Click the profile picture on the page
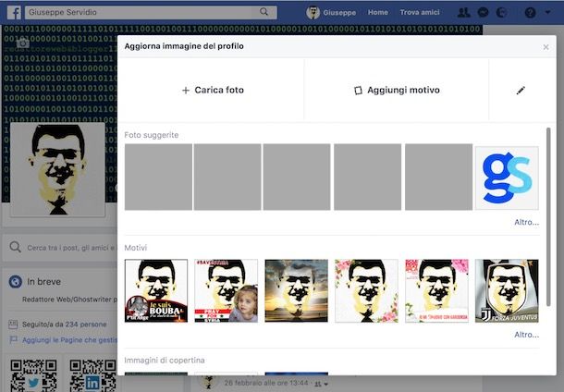 (57, 169)
